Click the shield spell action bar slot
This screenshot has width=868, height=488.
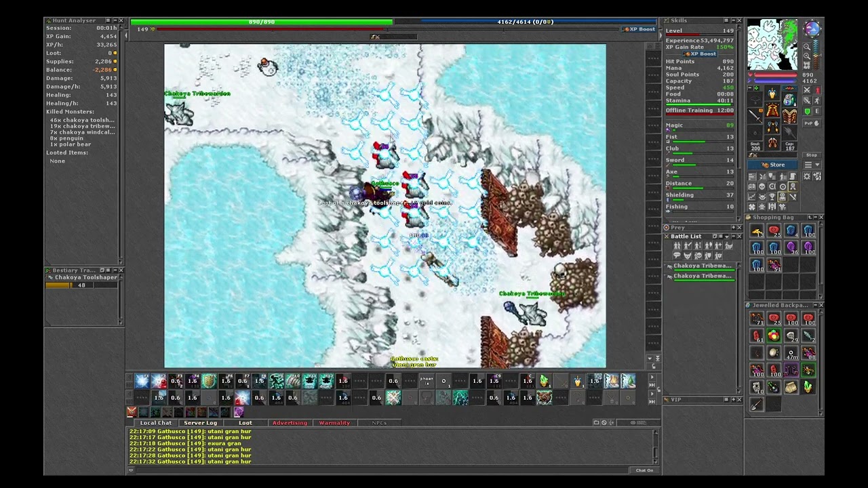[x=209, y=382]
